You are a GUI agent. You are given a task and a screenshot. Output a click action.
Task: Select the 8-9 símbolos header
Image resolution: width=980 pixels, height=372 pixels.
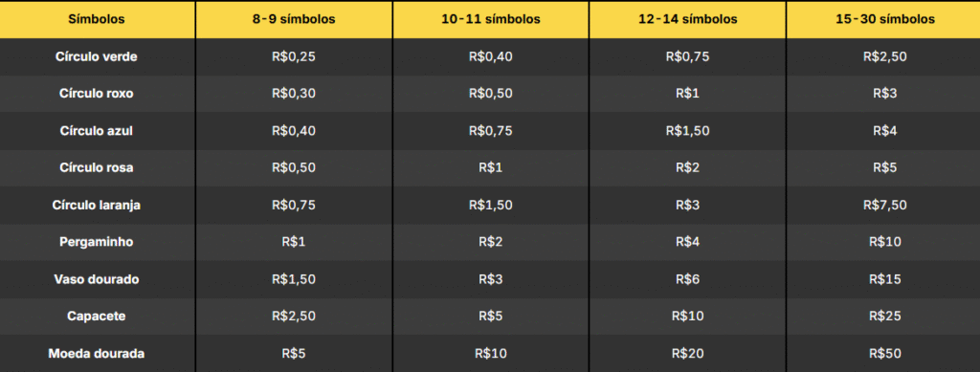click(294, 19)
